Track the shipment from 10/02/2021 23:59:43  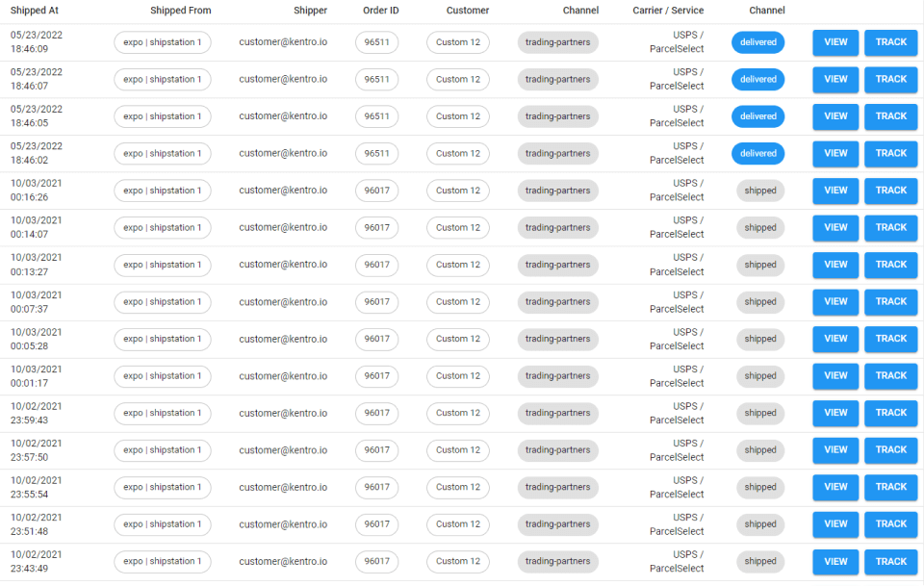pos(890,414)
